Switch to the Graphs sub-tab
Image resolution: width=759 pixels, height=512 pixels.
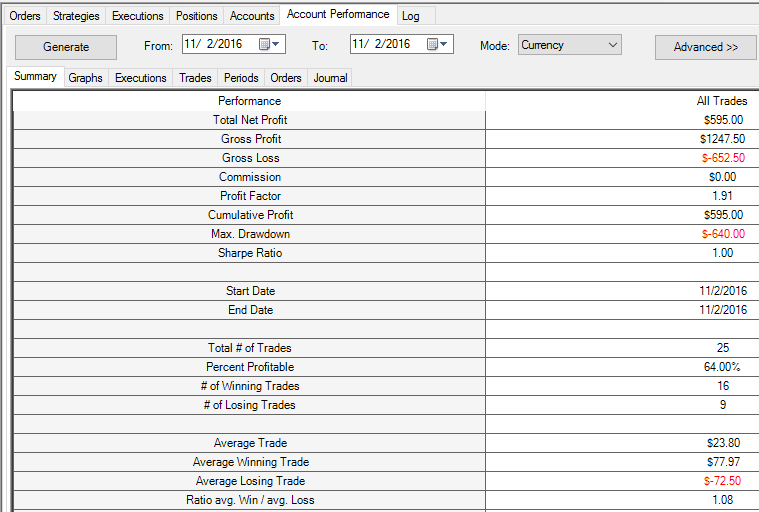pos(86,78)
